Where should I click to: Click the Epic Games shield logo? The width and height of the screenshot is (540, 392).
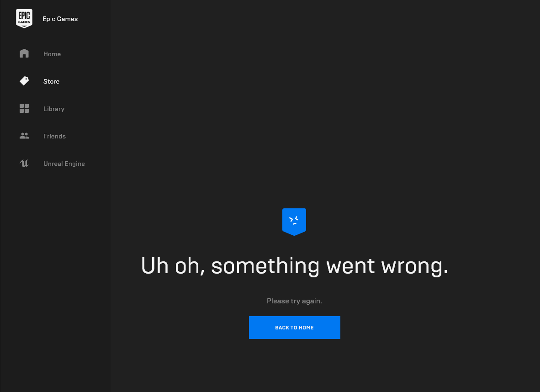(x=24, y=19)
